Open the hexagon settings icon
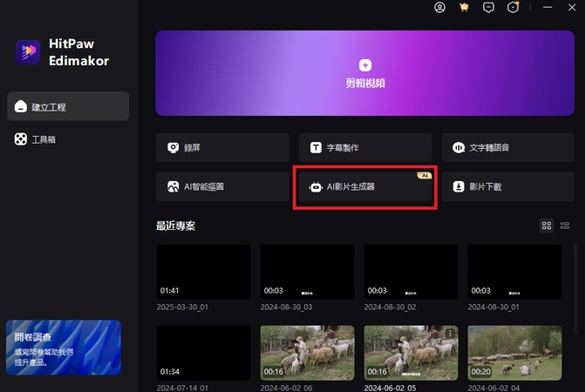The height and width of the screenshot is (392, 585). coord(513,7)
